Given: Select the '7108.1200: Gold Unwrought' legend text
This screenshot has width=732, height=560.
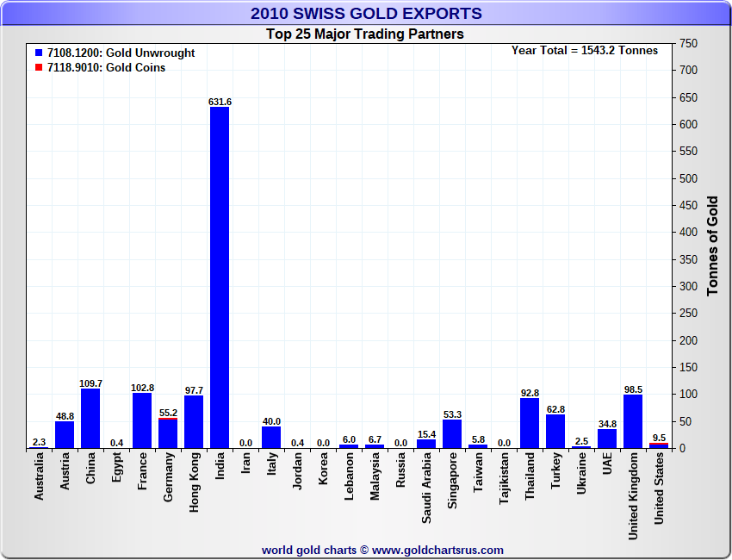Looking at the screenshot, I should (x=121, y=53).
